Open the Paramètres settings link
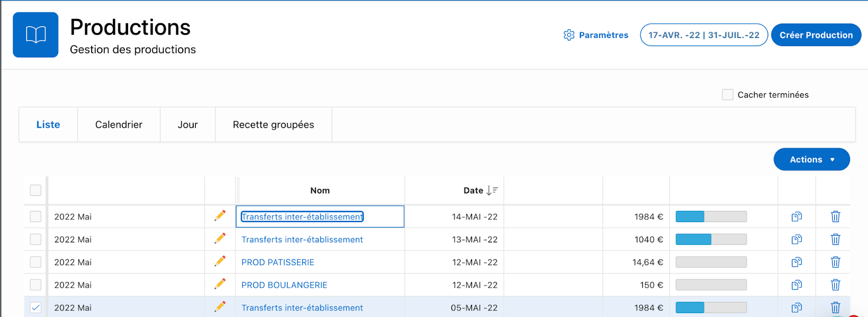The width and height of the screenshot is (868, 317). (596, 35)
